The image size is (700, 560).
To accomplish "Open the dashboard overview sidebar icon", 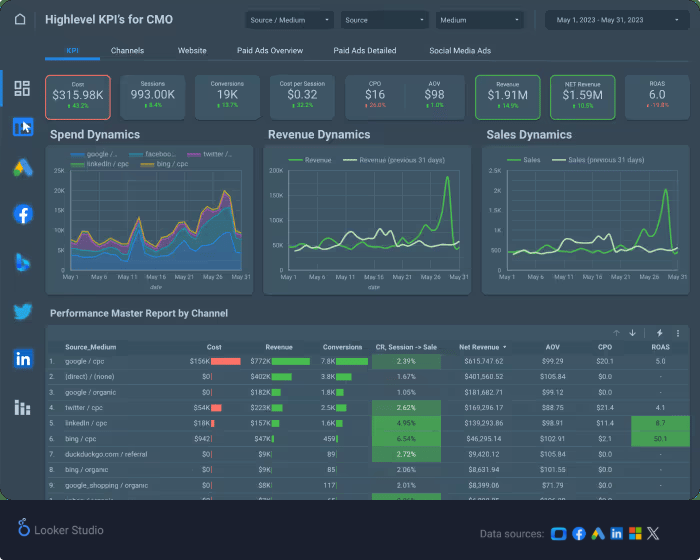I will (x=22, y=88).
